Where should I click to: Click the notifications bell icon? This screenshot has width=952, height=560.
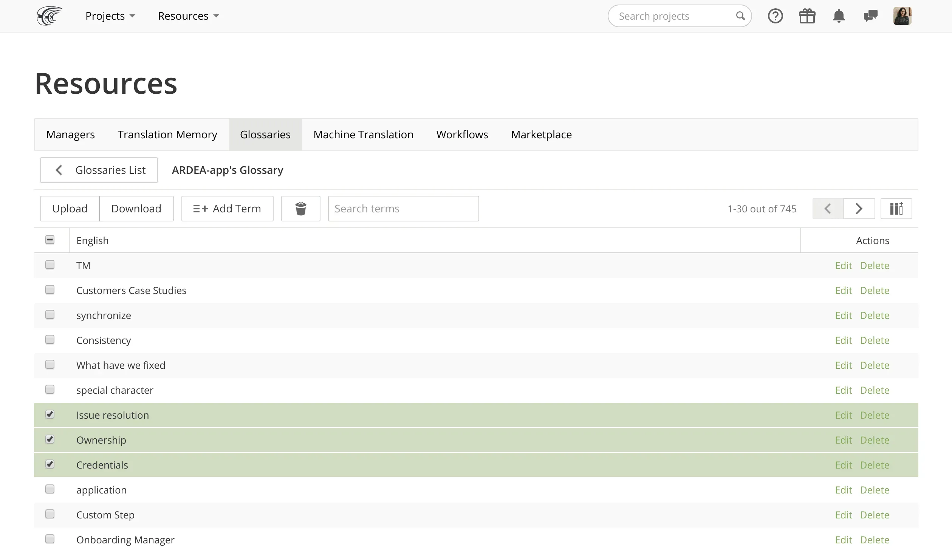839,16
